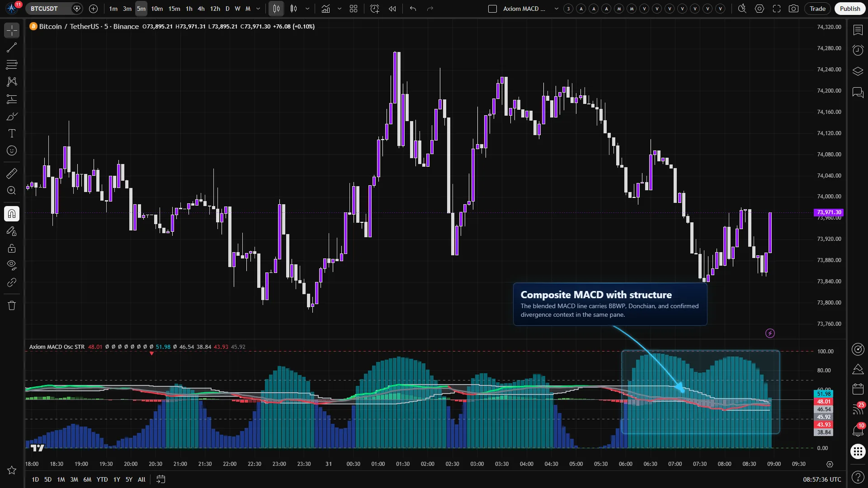Viewport: 868px width, 488px height.
Task: Select the hollow candles chart style
Action: [293, 9]
